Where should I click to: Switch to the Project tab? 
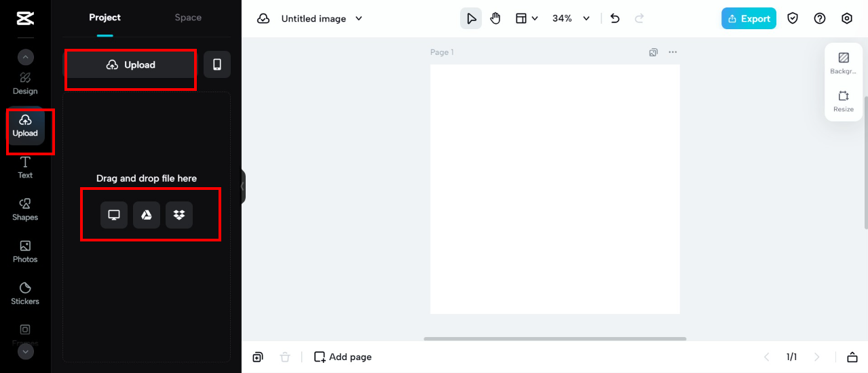[105, 18]
